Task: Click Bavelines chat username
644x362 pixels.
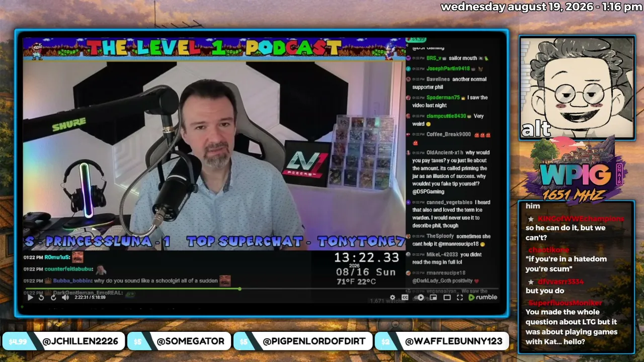Action: tap(438, 79)
